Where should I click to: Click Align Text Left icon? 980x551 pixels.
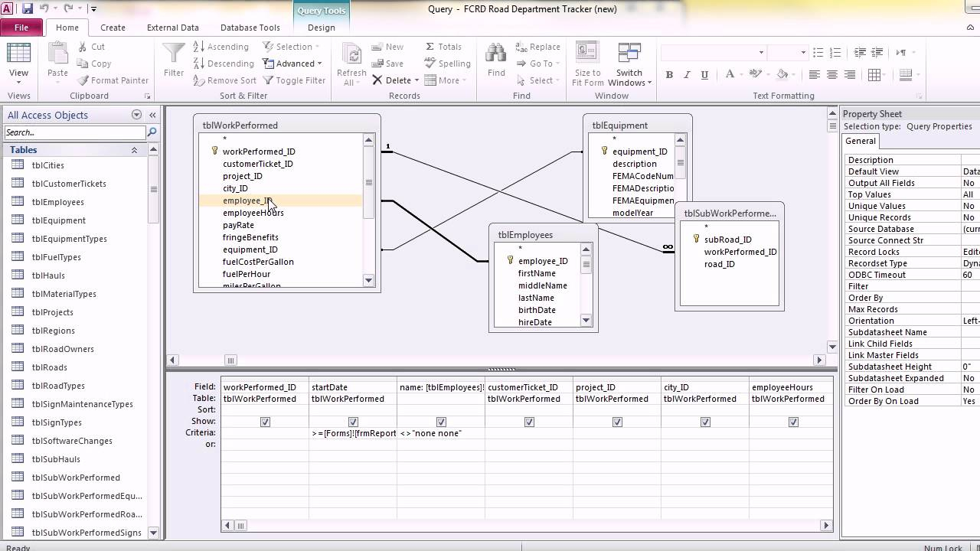tap(814, 75)
